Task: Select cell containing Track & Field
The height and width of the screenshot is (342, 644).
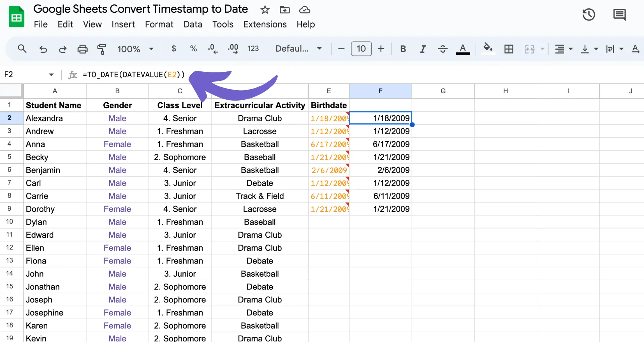Action: click(x=260, y=196)
